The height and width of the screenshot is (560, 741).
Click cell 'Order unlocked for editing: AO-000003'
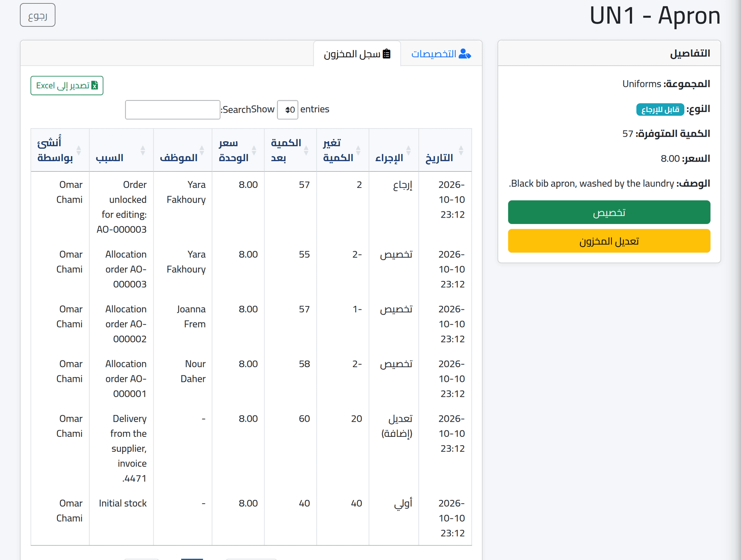(121, 207)
